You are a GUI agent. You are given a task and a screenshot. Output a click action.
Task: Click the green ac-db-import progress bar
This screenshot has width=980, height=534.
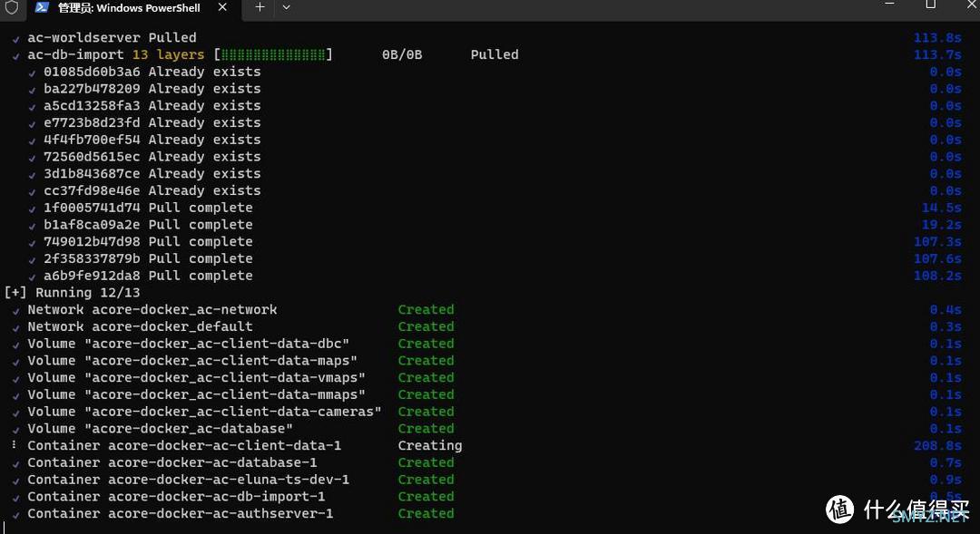273,54
